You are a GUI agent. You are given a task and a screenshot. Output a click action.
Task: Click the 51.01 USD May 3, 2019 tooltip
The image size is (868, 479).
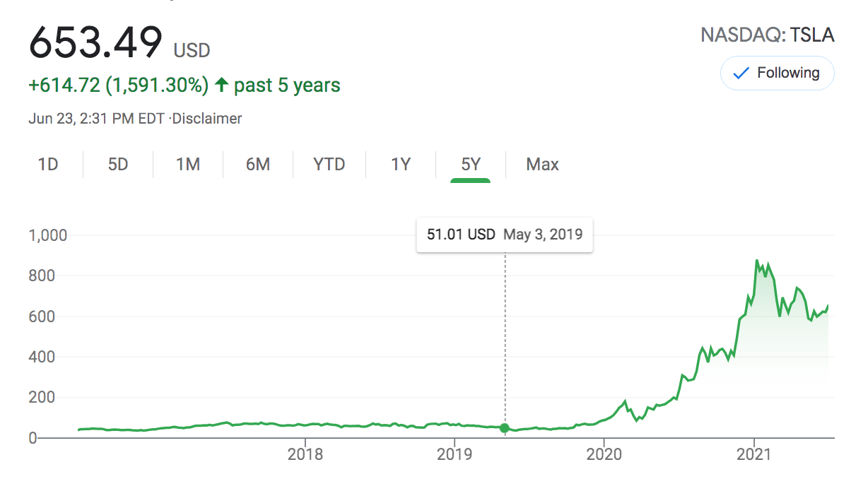(505, 235)
